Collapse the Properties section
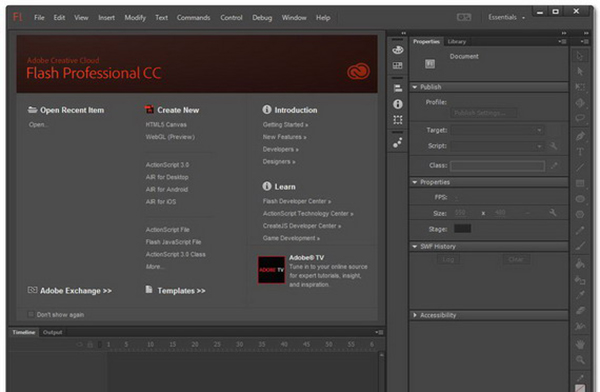This screenshot has height=392, width=600. point(414,182)
